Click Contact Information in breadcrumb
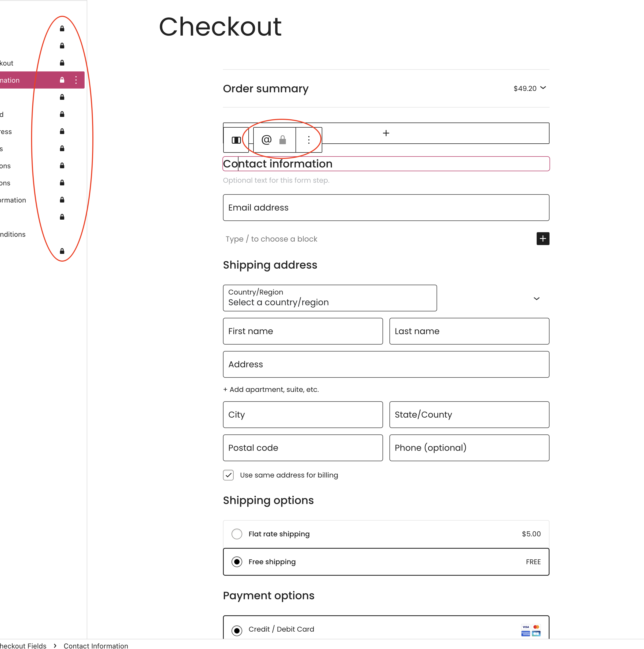644x649 pixels. tap(96, 646)
